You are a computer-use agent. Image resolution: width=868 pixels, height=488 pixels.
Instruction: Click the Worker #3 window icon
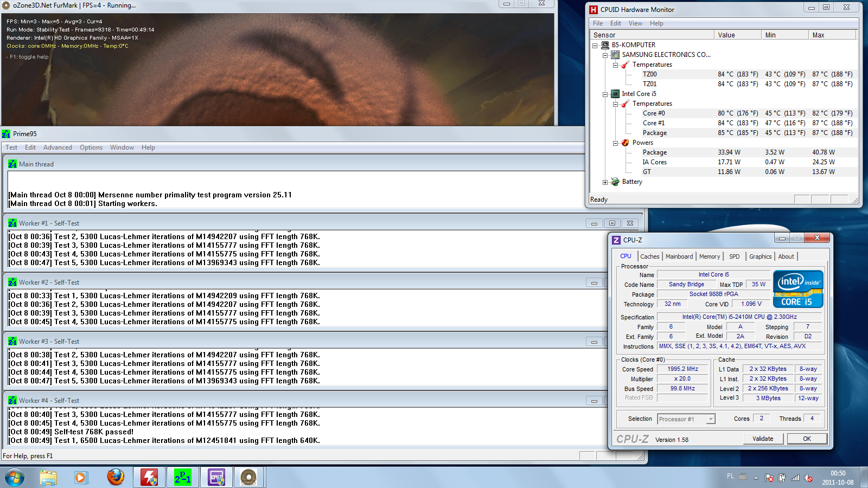coord(12,341)
